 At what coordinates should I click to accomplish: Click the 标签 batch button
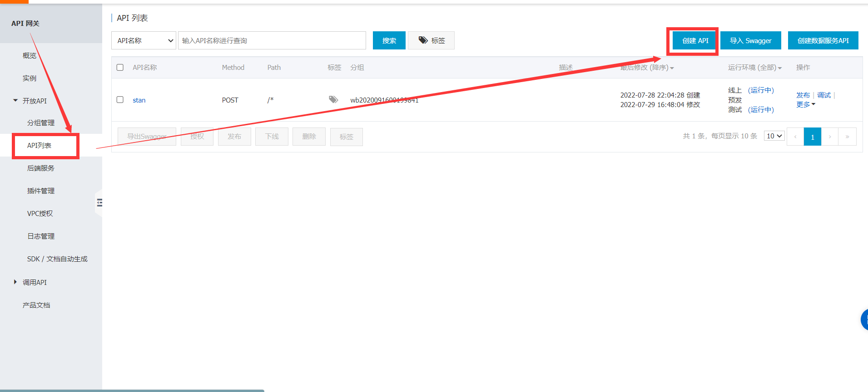click(x=346, y=137)
